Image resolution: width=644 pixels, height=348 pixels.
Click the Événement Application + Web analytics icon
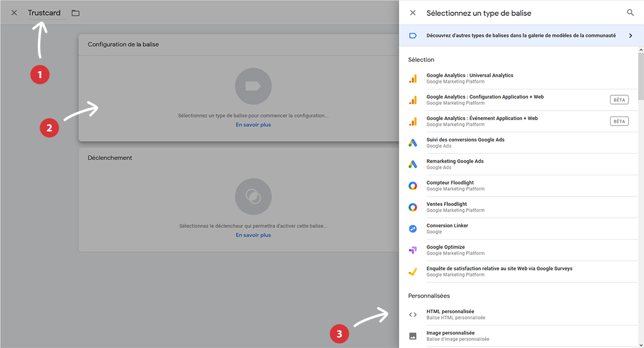pyautogui.click(x=413, y=121)
